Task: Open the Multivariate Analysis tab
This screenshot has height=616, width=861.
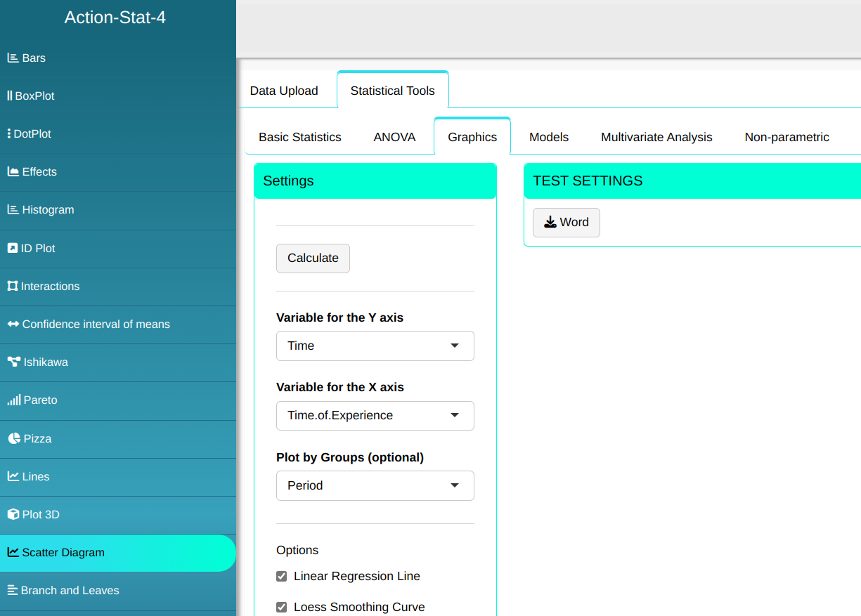Action: click(x=656, y=138)
